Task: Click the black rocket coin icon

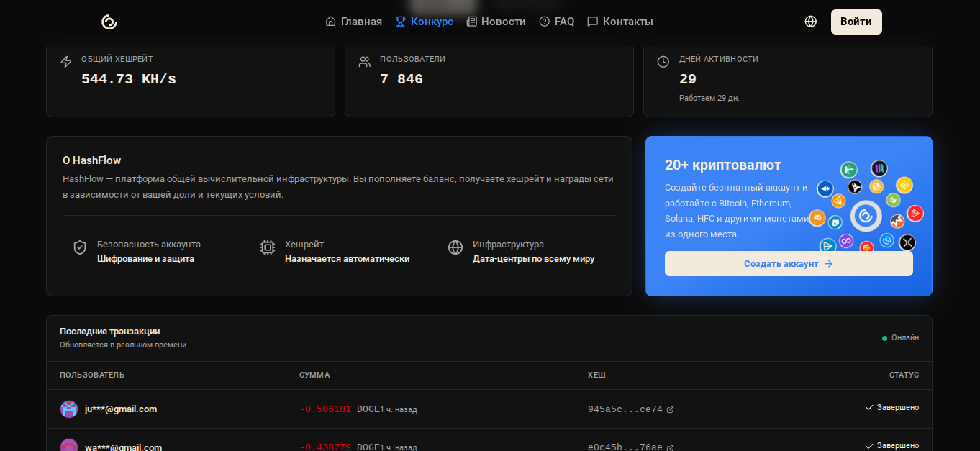Action: 855,187
